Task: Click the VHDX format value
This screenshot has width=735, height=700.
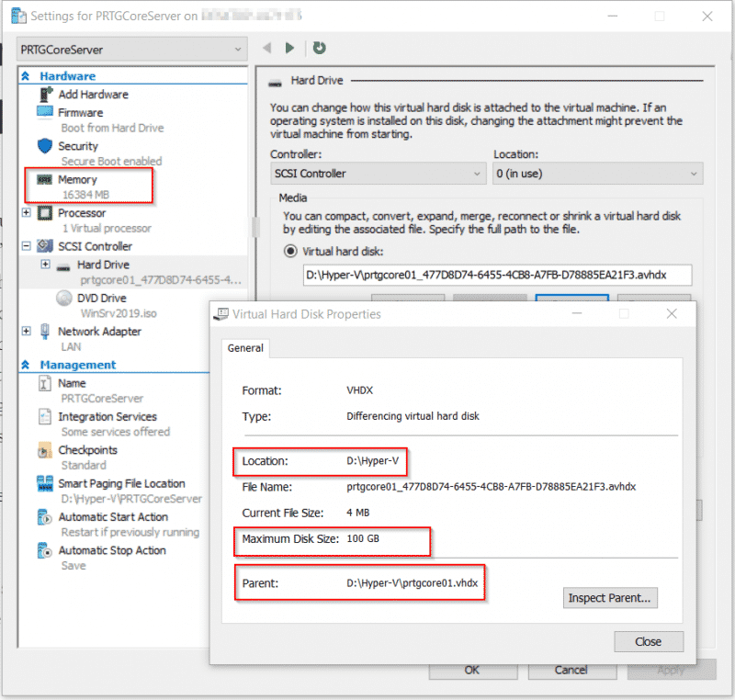Action: [359, 390]
